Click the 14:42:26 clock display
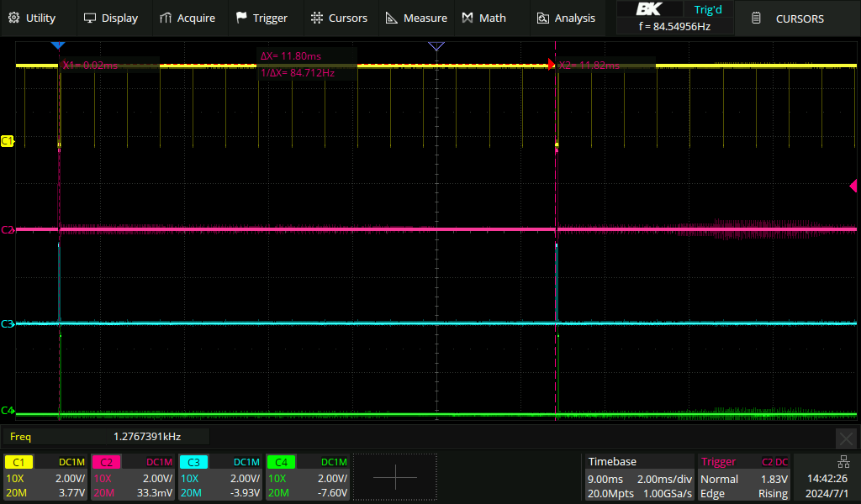The height and width of the screenshot is (504, 861). click(x=827, y=479)
